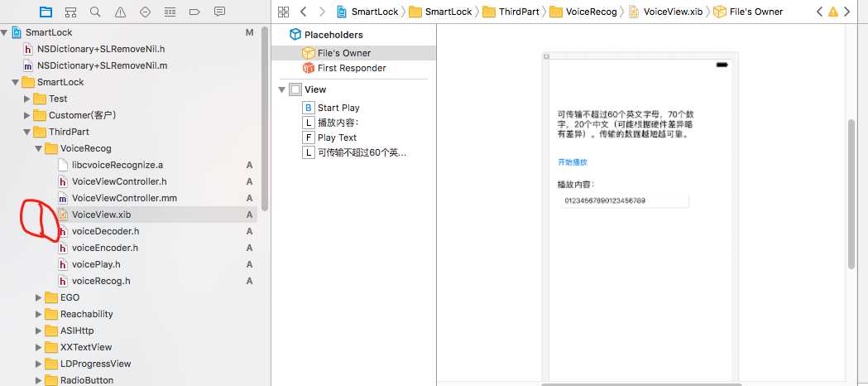This screenshot has height=386, width=868.
Task: Open the Test navigator diamond icon
Action: click(145, 12)
